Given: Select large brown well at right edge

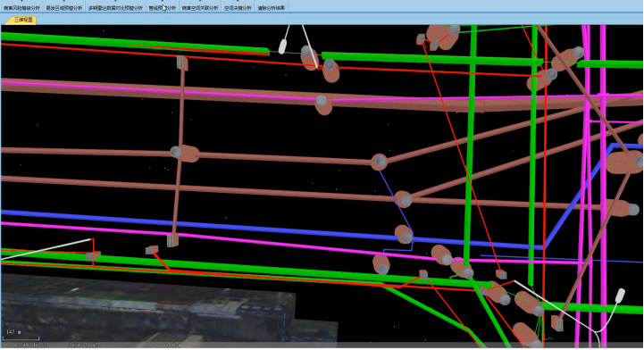Looking at the screenshot, I should (x=625, y=162).
